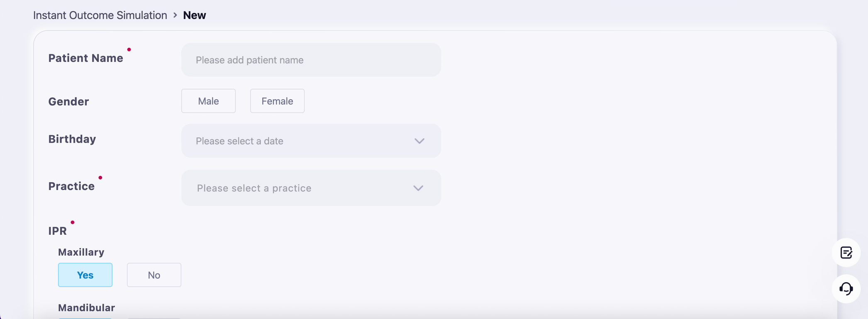This screenshot has height=319, width=868.
Task: Choose Yes under Maxillary IPR
Action: 85,275
